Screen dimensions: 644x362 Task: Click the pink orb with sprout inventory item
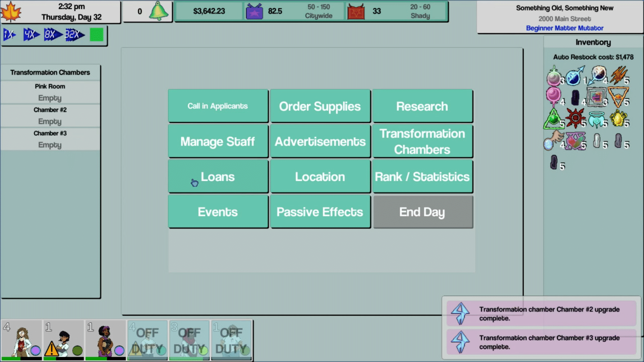point(554,76)
